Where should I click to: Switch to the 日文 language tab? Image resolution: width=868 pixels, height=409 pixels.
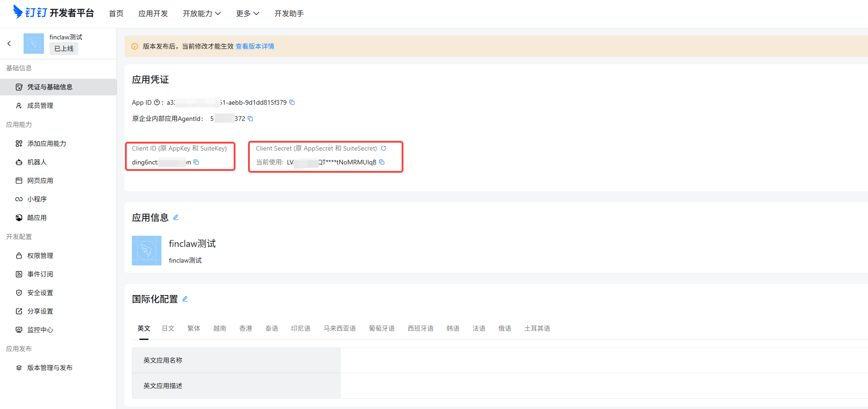coord(168,328)
